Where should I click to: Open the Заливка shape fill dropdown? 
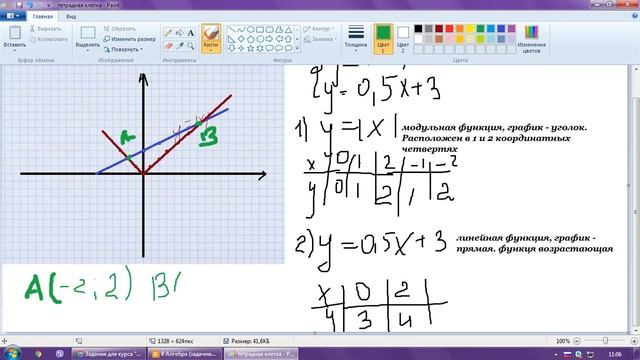321,39
